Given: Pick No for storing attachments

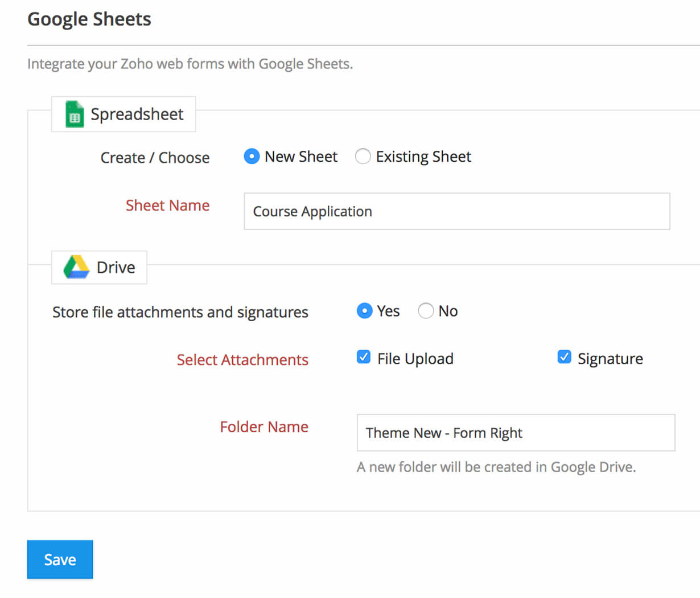Looking at the screenshot, I should [x=426, y=311].
